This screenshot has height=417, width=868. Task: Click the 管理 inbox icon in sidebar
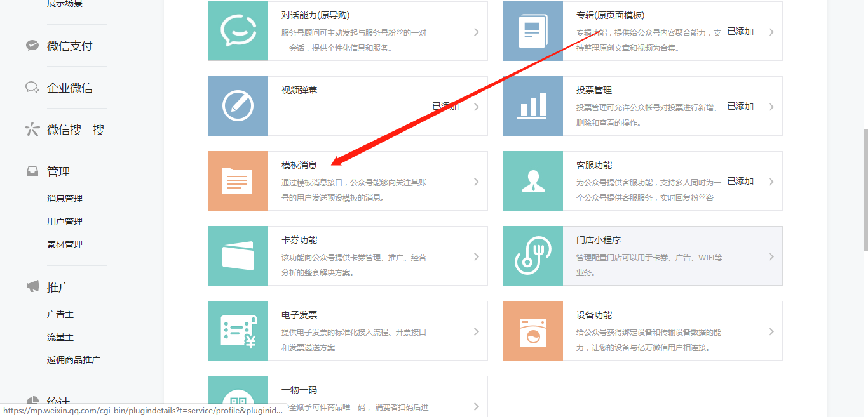point(32,171)
